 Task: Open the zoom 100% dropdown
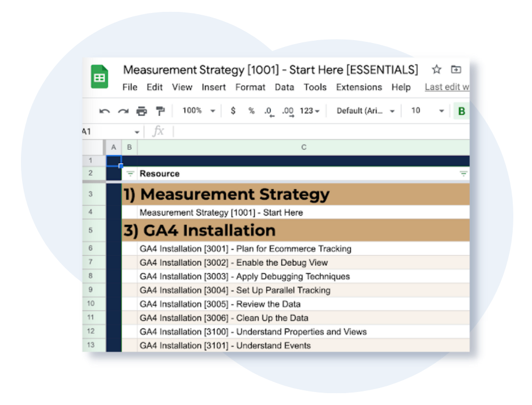point(199,110)
